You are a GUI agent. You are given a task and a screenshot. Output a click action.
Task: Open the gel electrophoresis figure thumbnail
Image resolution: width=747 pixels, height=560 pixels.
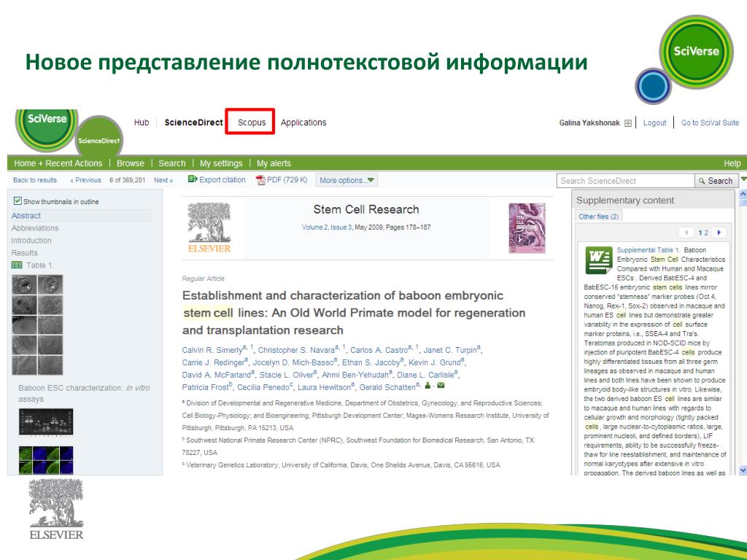click(x=46, y=422)
